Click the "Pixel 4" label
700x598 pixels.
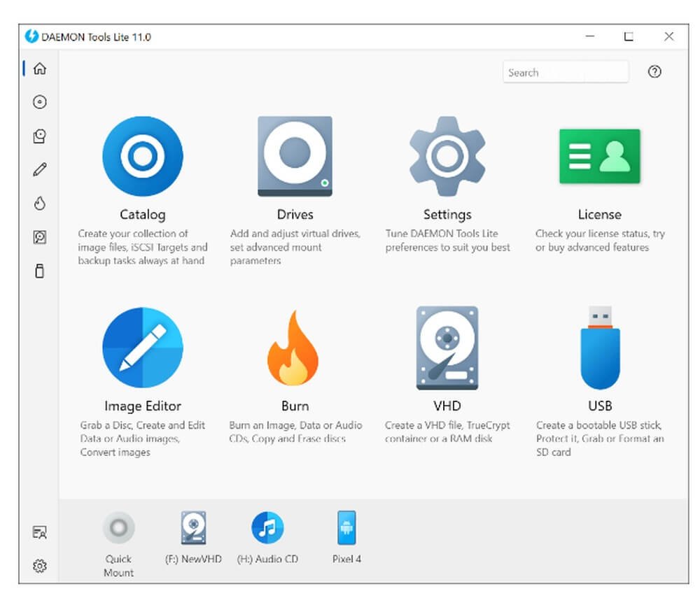coord(346,560)
